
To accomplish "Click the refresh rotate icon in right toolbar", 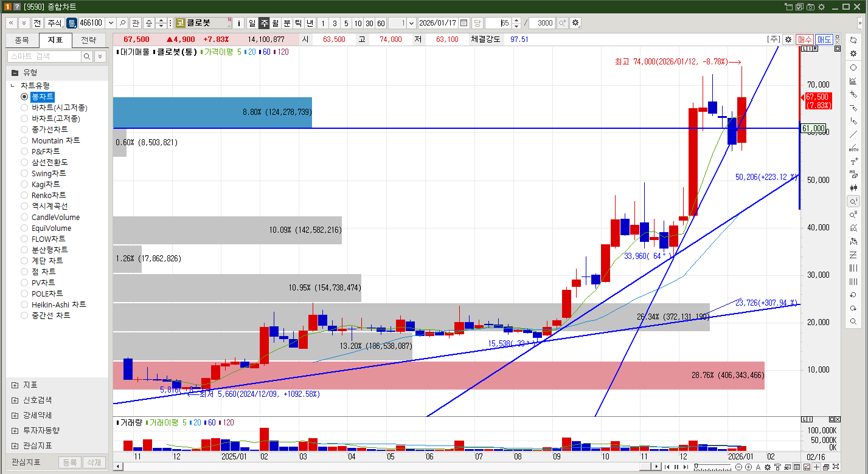I will [x=853, y=40].
